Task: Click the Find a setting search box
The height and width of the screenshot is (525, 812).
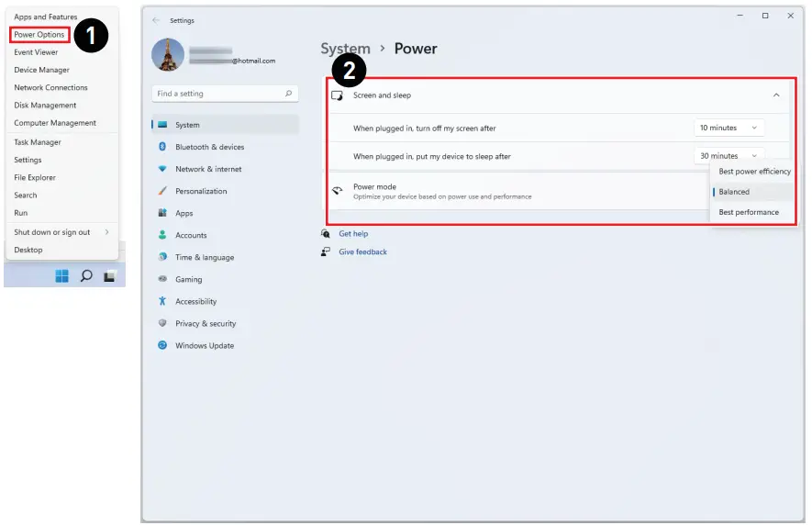Action: point(225,94)
